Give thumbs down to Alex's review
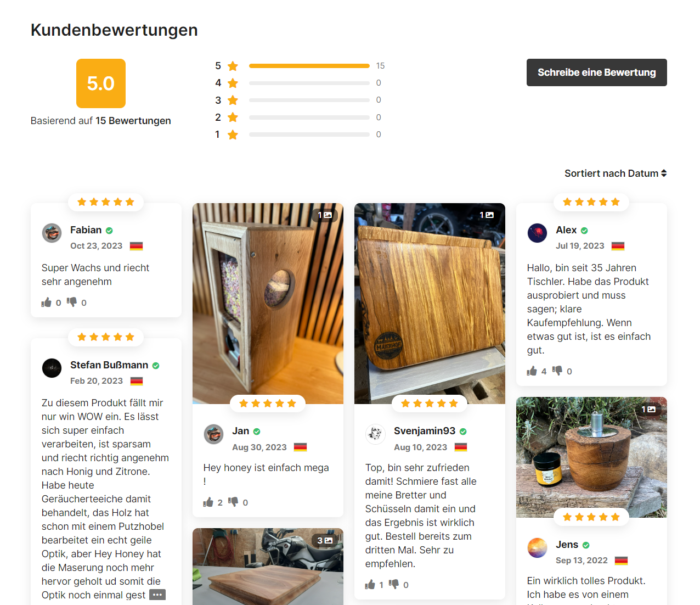This screenshot has height=605, width=700. 557,371
